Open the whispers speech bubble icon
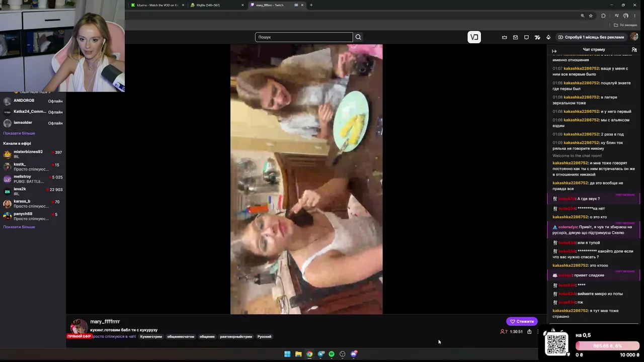 pos(527,37)
